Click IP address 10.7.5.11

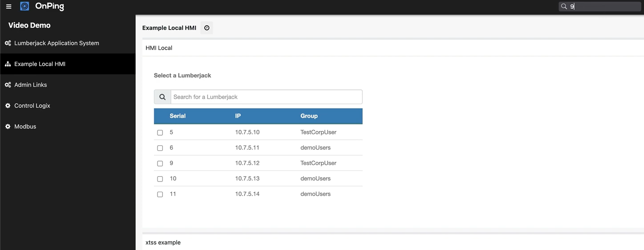tap(247, 148)
